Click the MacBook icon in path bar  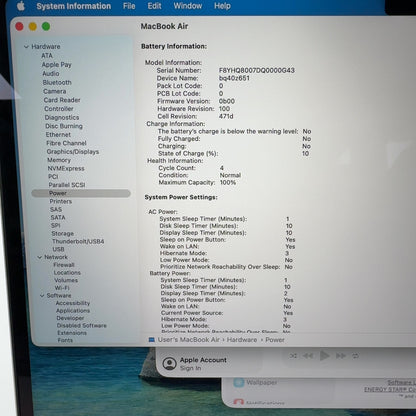pos(152,340)
